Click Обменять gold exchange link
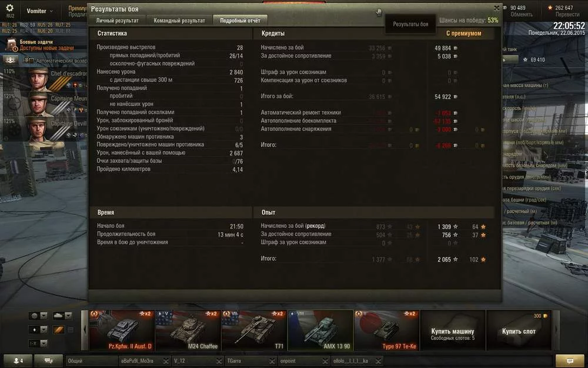The width and height of the screenshot is (588, 368). click(522, 14)
